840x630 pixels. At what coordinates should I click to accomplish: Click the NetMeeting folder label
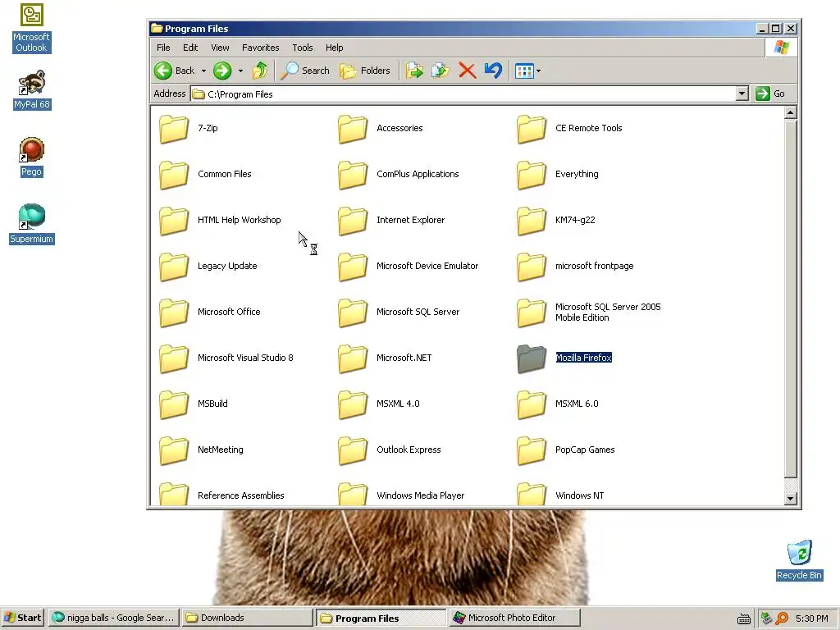point(220,450)
